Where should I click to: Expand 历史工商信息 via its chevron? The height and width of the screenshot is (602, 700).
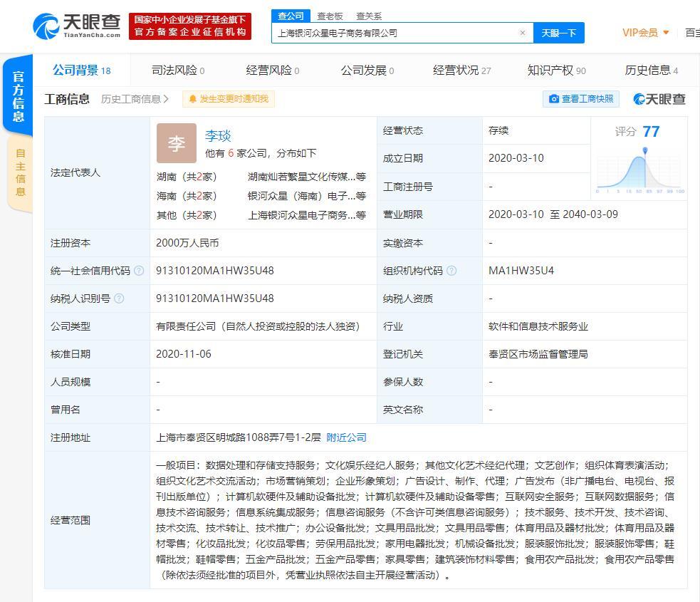tap(166, 99)
